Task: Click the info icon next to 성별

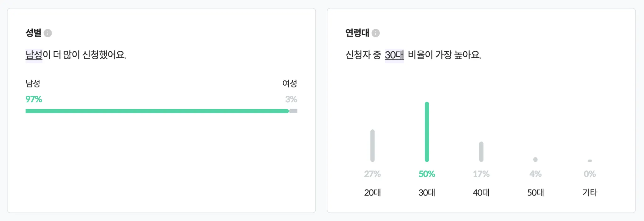Action: pyautogui.click(x=48, y=33)
